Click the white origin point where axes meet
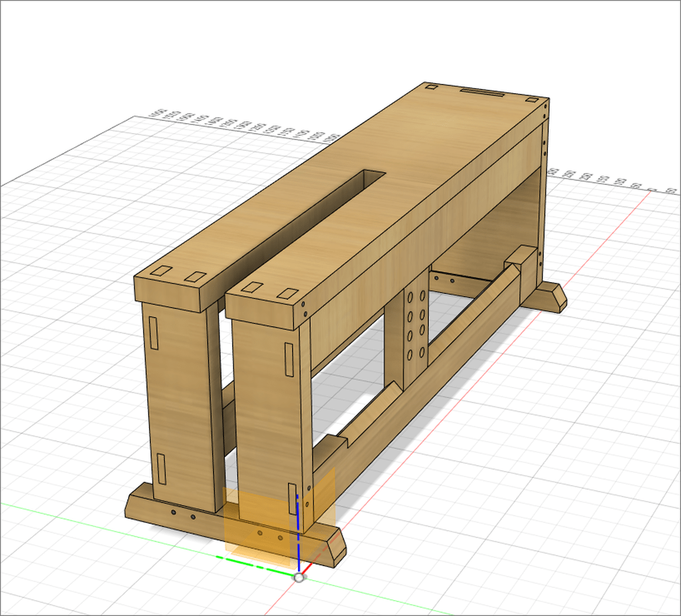The image size is (681, 616). tap(299, 577)
